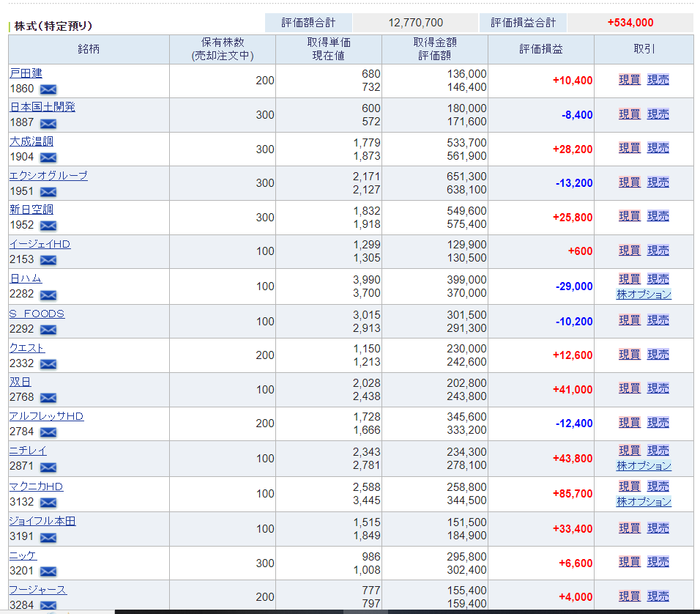The image size is (700, 614).
Task: Select the total valuation 12,770,700
Action: point(416,23)
